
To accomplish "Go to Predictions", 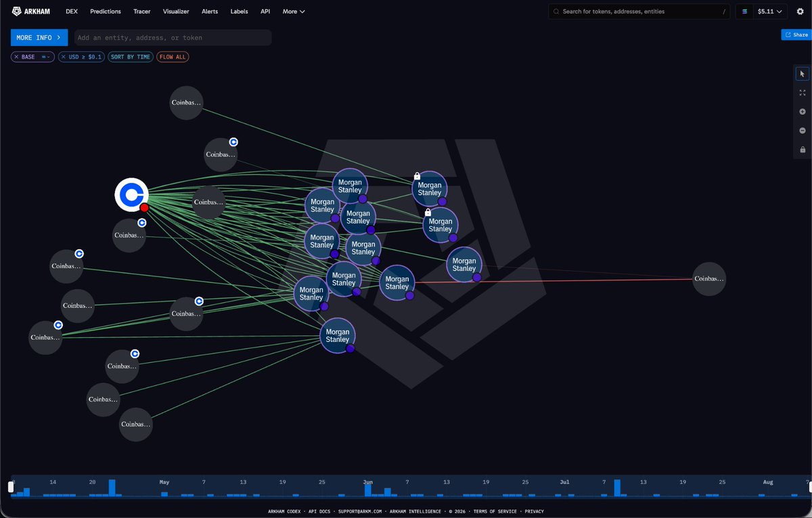I will click(106, 12).
